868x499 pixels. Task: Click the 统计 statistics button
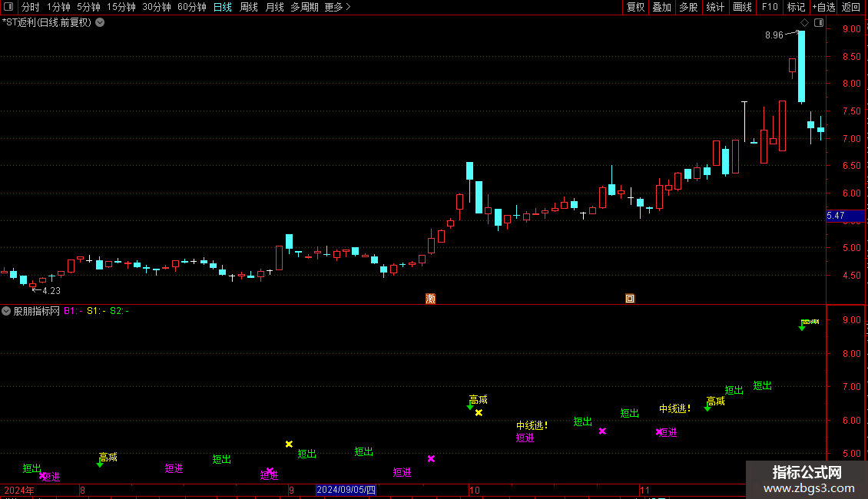715,7
